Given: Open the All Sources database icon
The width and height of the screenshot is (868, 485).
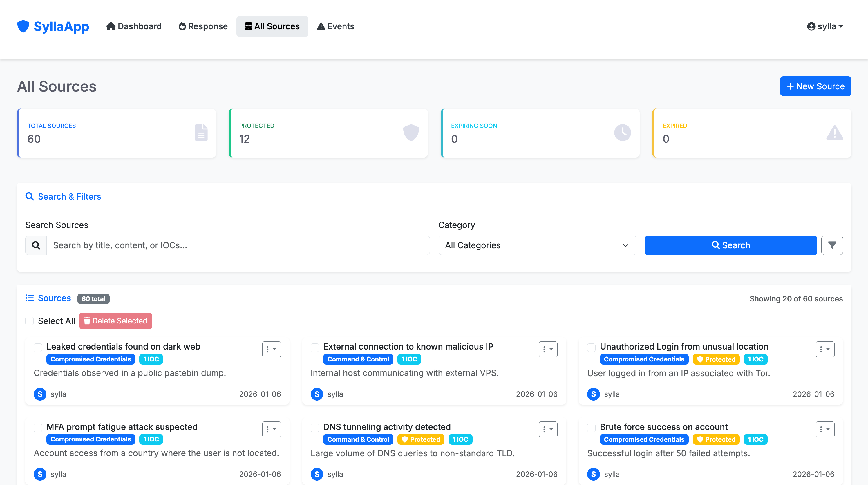Looking at the screenshot, I should point(248,26).
